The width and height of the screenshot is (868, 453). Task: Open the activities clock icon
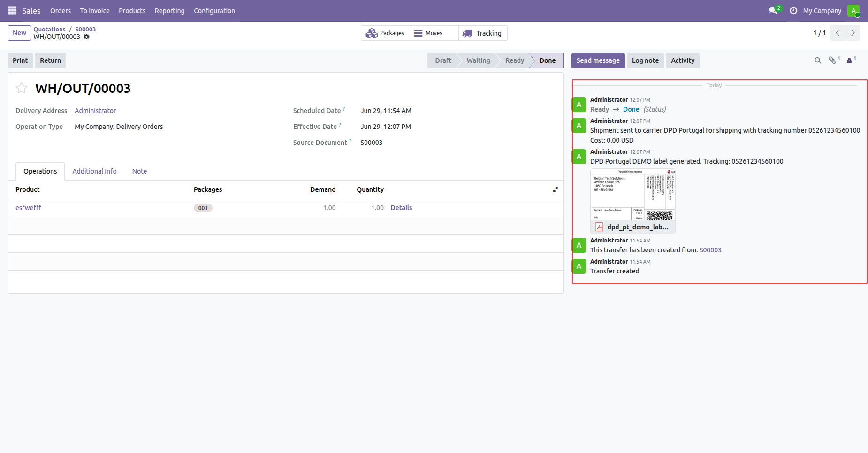pos(793,10)
